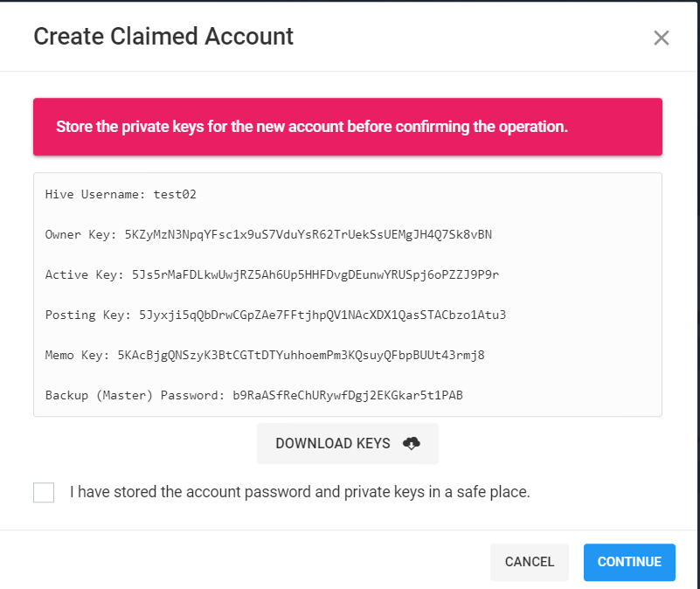Click the cloud download icon
This screenshot has width=700, height=589.
click(x=411, y=443)
